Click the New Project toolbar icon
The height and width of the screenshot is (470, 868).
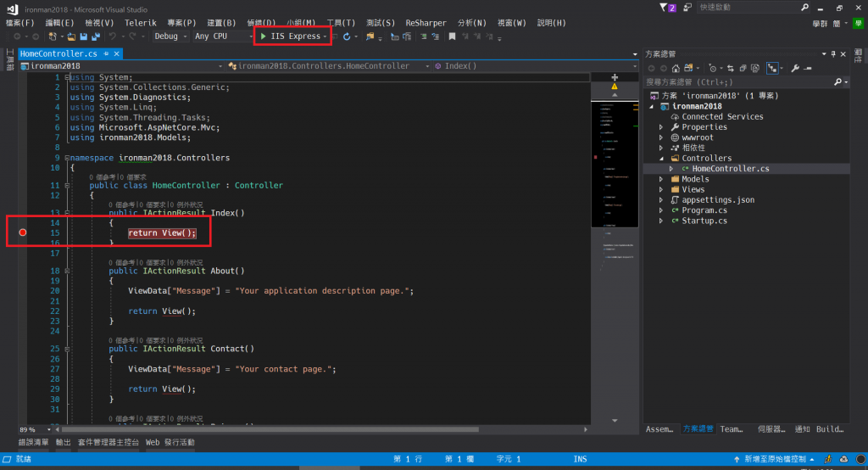click(x=53, y=36)
